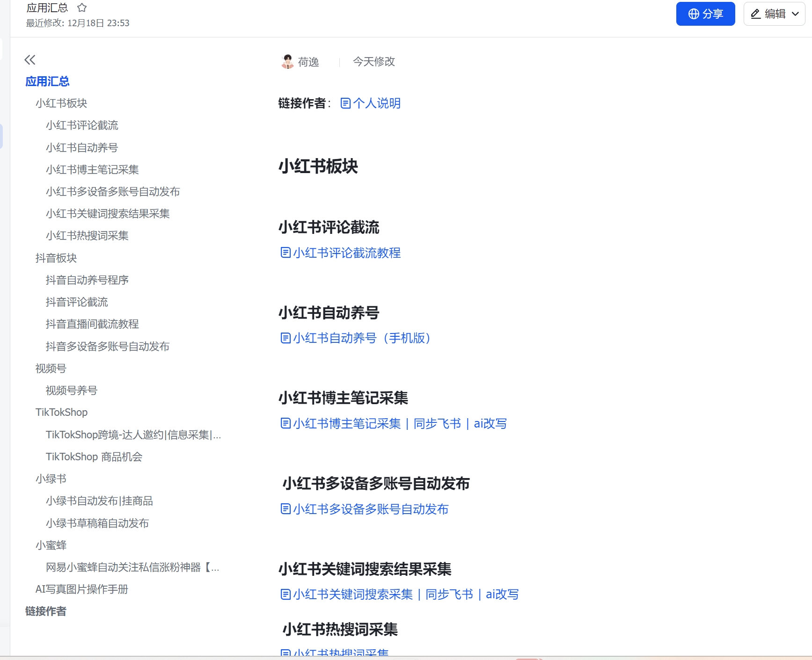Screen dimensions: 812x660
Task: Click the 应用汇总 document title
Action: pos(47,7)
